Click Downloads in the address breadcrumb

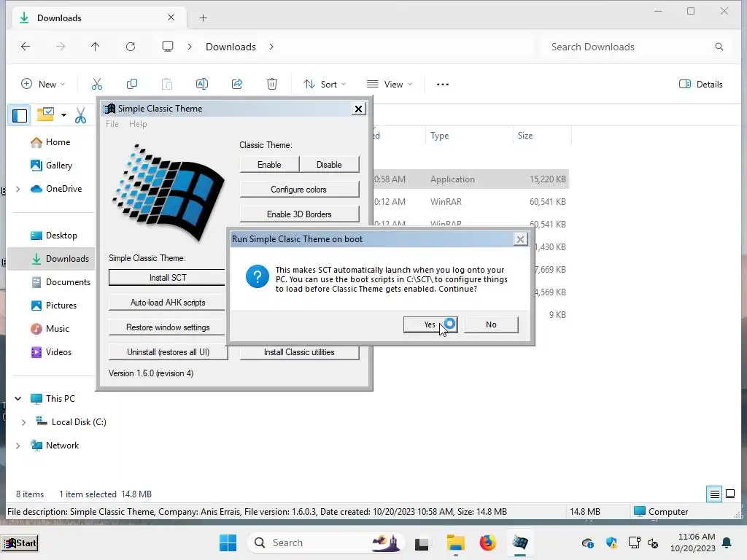tap(231, 47)
